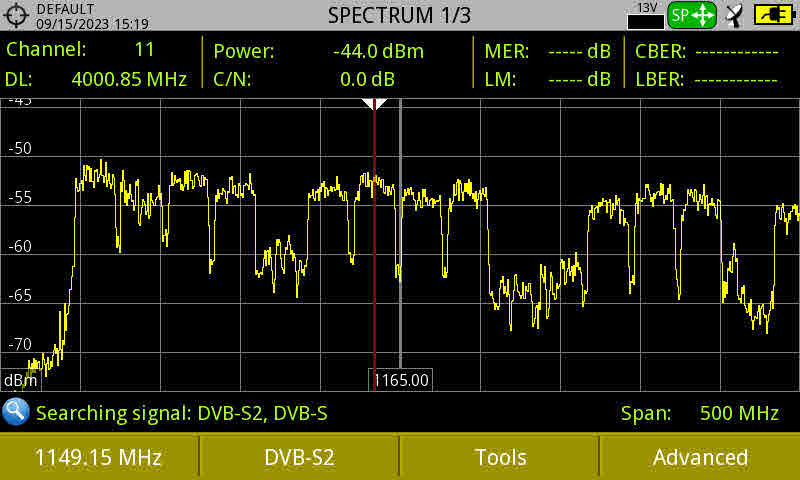Click the blue magnifier search icon
Viewport: 800px width, 480px height.
click(x=15, y=412)
